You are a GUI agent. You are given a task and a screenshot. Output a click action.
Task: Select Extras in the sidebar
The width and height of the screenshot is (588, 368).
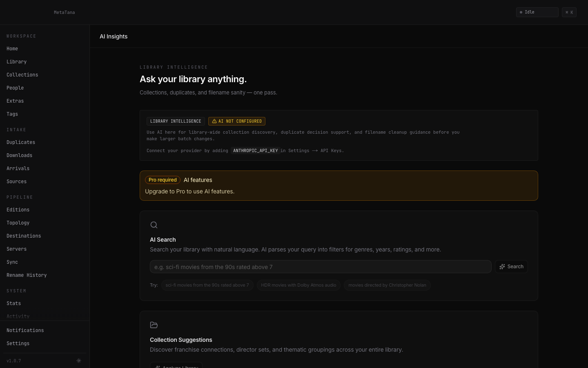pyautogui.click(x=15, y=101)
